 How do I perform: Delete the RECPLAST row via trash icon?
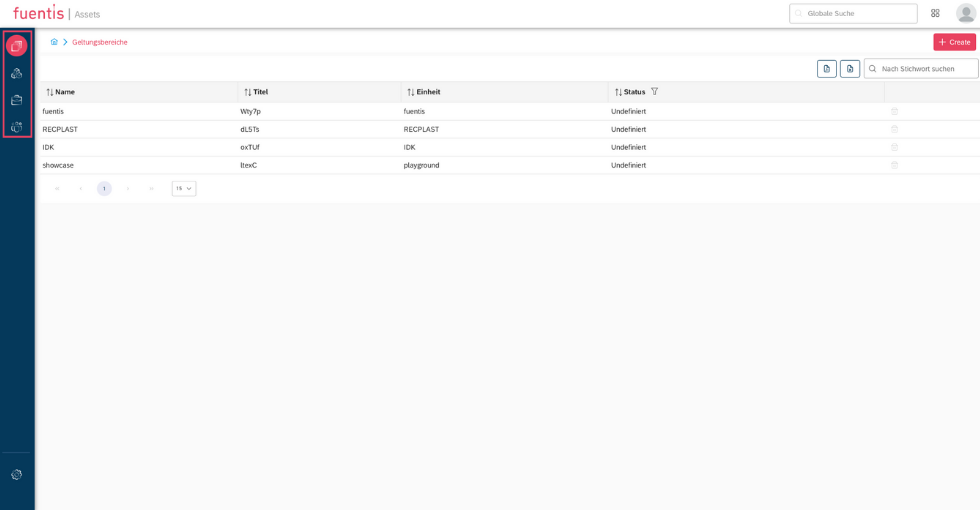pyautogui.click(x=894, y=129)
